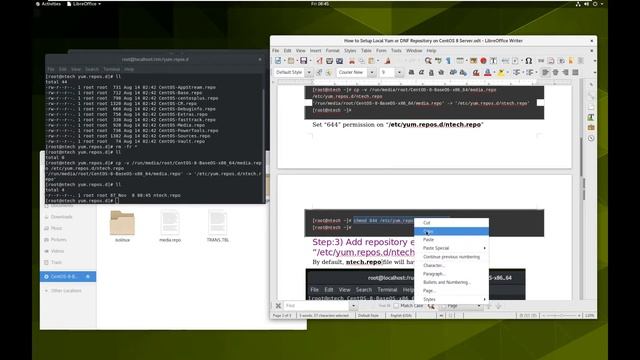Click the Cut scissors toolbar icon
Screen dimensions: 640x360
tap(352, 61)
